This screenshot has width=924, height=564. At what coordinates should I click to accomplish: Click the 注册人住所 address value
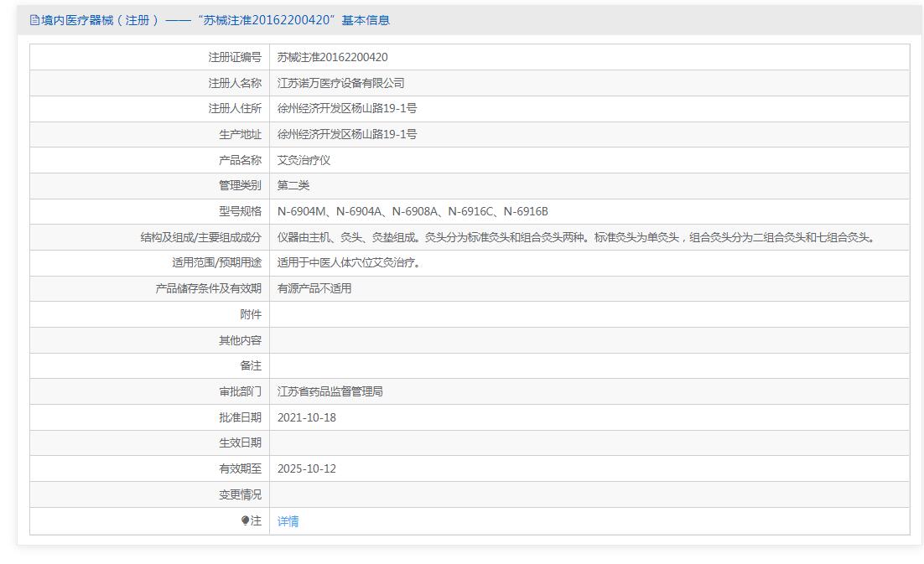click(347, 108)
